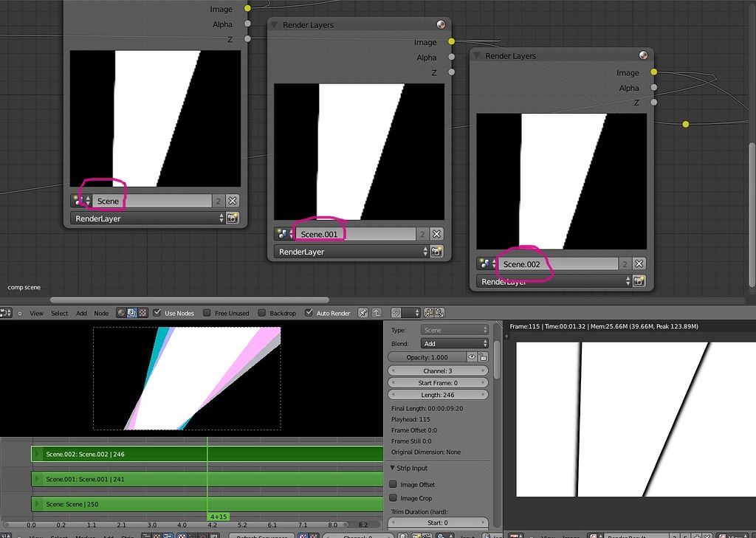
Task: Select the Scene.001 strip in the sequencer
Action: [x=207, y=479]
